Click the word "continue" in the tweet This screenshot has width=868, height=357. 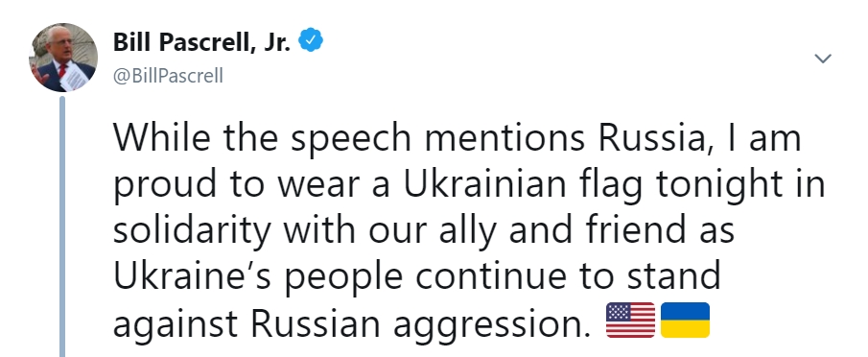tap(492, 275)
